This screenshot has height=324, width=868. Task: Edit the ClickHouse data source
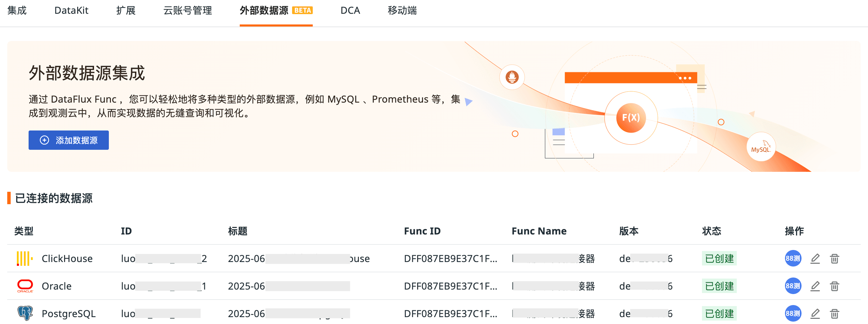tap(815, 259)
